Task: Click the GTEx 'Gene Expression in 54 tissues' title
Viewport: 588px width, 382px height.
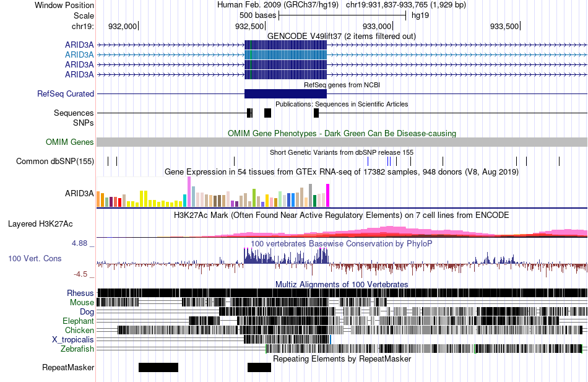Action: [342, 172]
